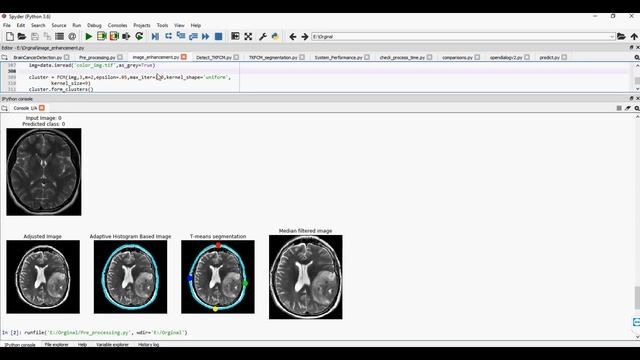The width and height of the screenshot is (640, 360).
Task: Toggle fullscreen mode
Action: tap(248, 36)
